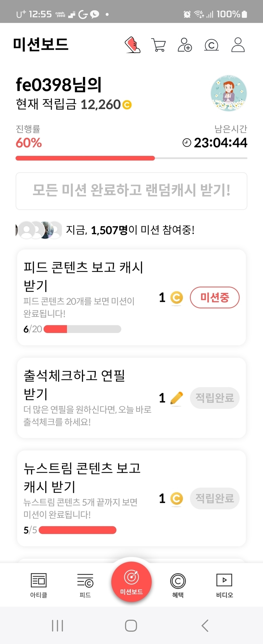Tap the gold coin beside current savings

coord(127,105)
